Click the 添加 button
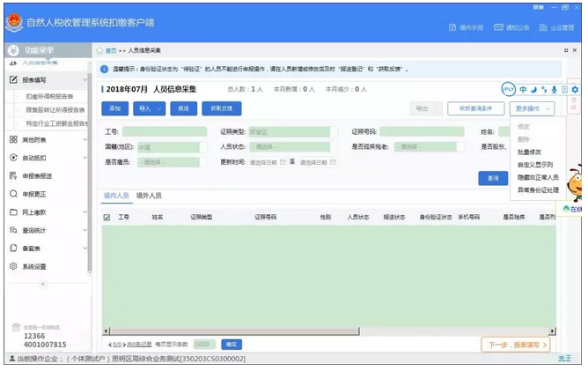 tap(114, 108)
